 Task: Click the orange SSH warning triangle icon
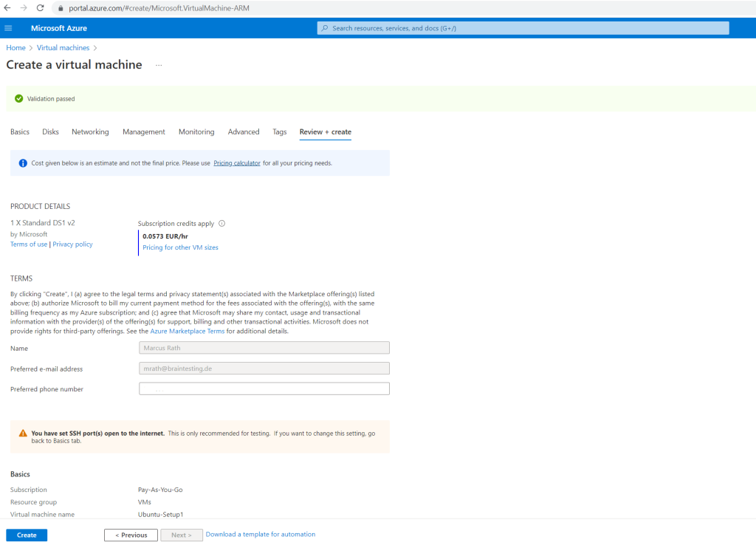[23, 434]
